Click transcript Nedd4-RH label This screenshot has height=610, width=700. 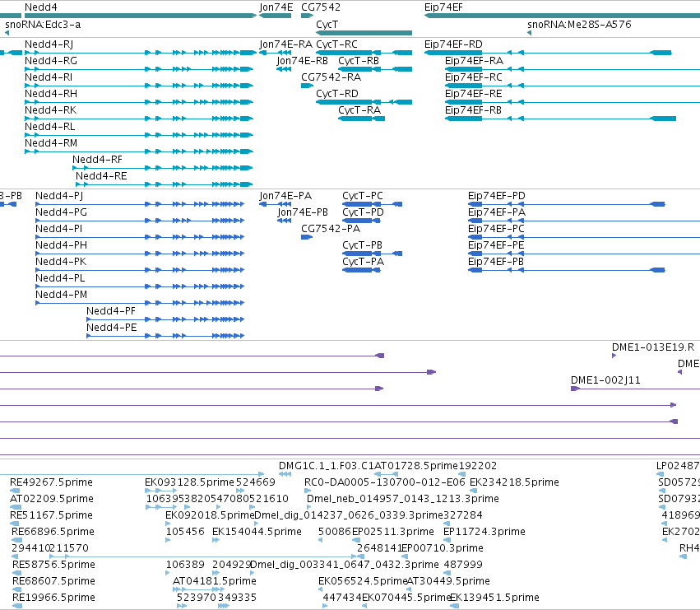[51, 94]
